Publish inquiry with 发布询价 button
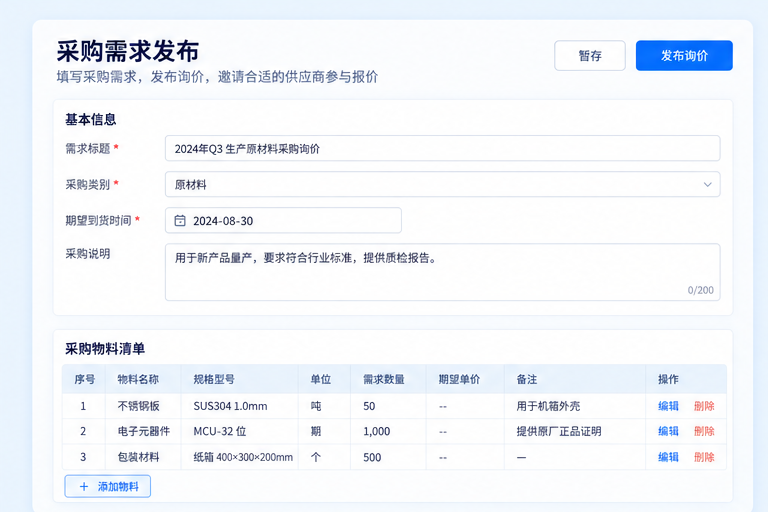 (x=684, y=55)
